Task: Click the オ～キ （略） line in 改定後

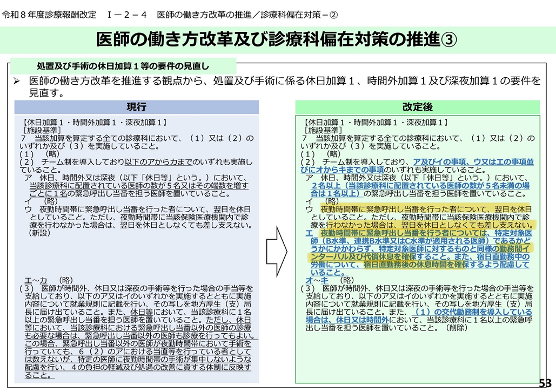Action: pos(330,280)
